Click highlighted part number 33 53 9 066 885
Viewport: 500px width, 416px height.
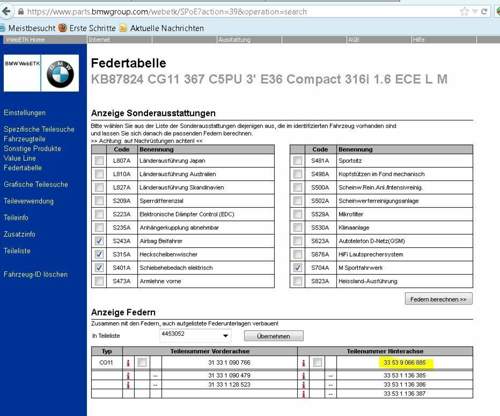pos(405,363)
